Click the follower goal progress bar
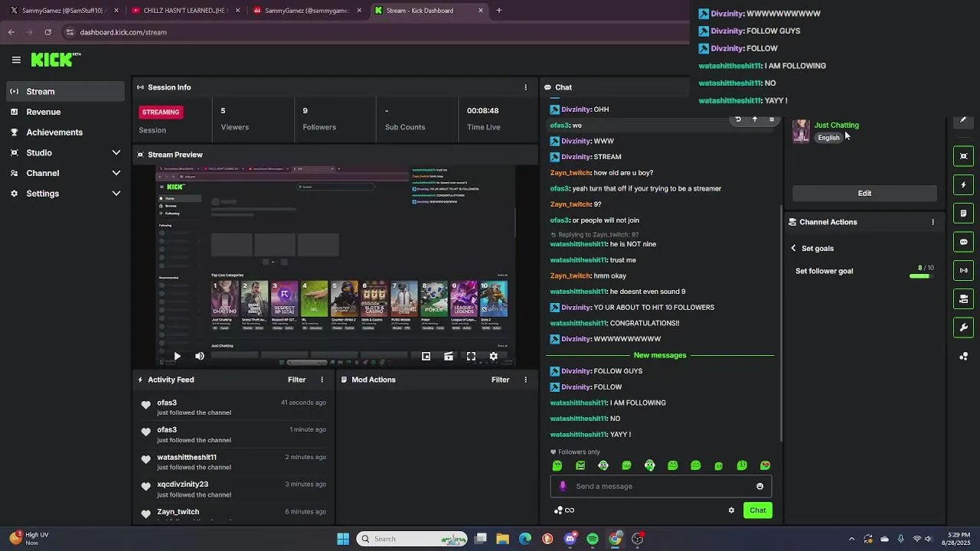This screenshot has height=551, width=980. click(x=921, y=276)
